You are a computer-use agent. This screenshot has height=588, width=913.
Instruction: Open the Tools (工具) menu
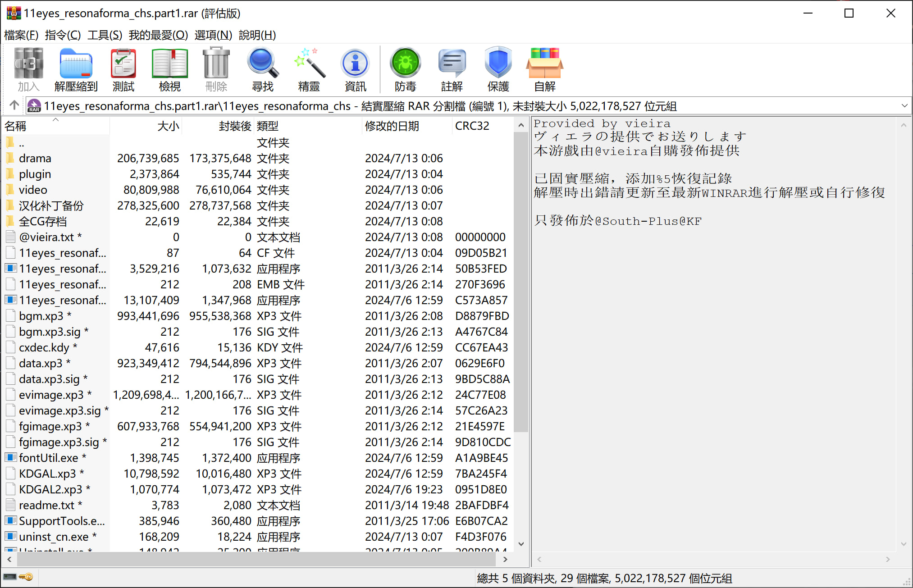tap(105, 35)
